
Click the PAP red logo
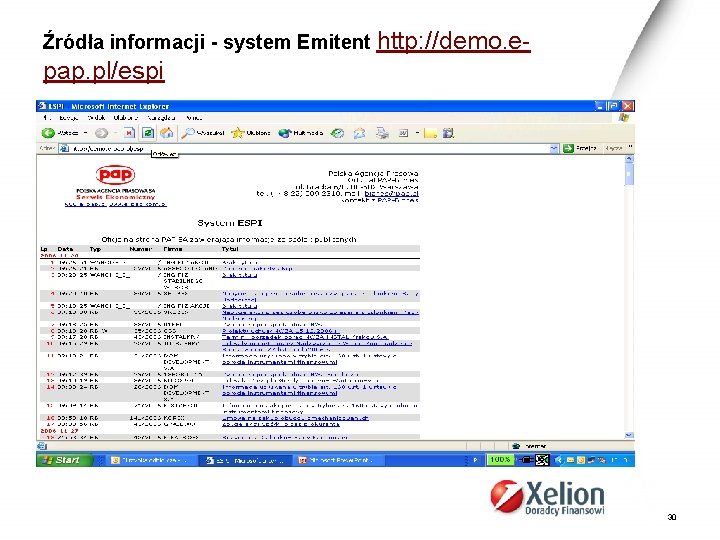[x=115, y=175]
